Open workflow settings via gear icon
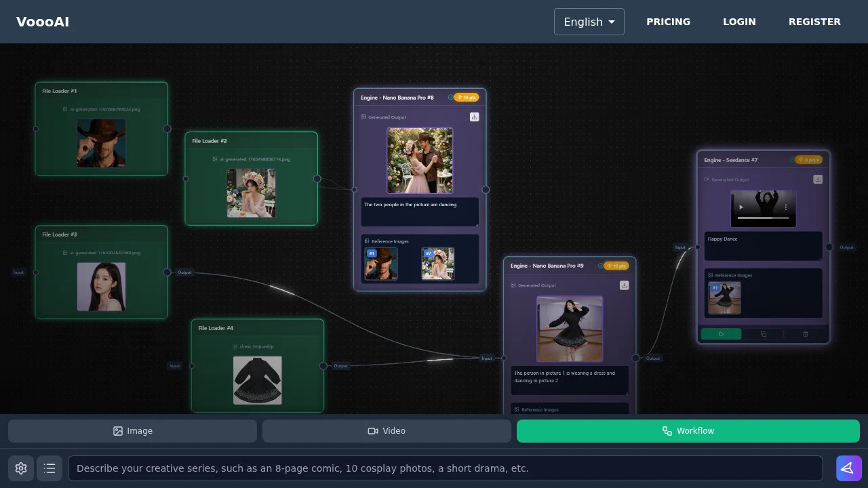The width and height of the screenshot is (868, 488). click(x=20, y=468)
